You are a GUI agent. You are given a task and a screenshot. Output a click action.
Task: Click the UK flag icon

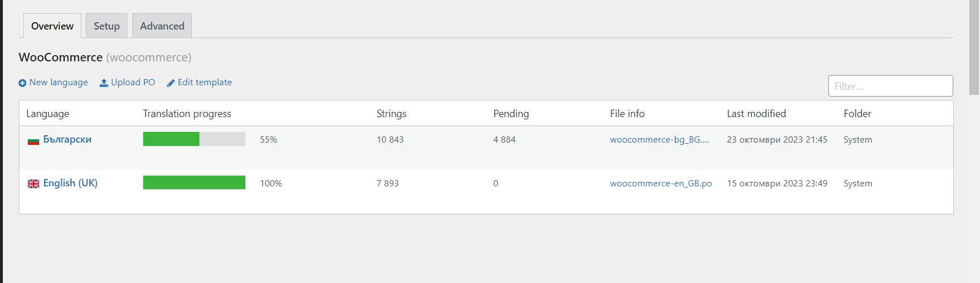(34, 184)
